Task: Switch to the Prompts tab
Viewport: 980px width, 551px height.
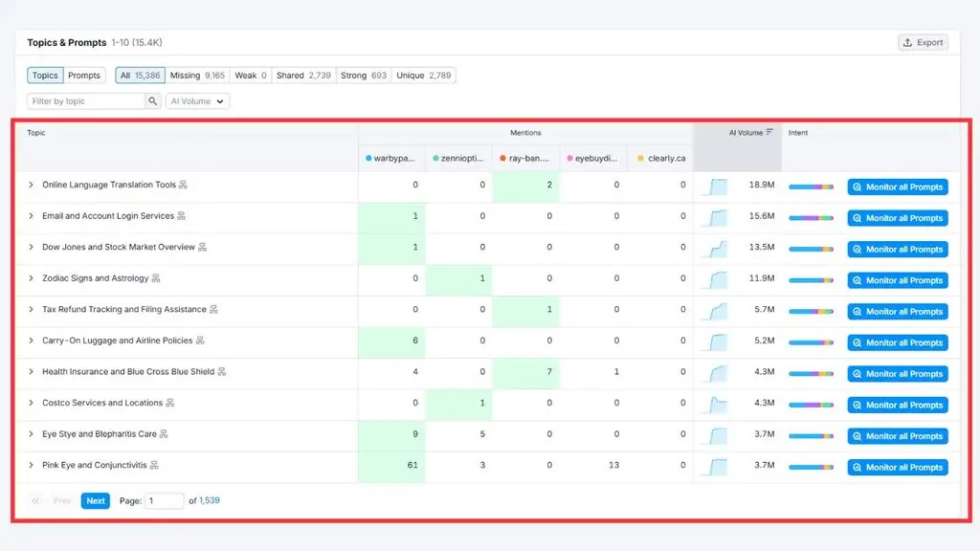Action: (84, 76)
